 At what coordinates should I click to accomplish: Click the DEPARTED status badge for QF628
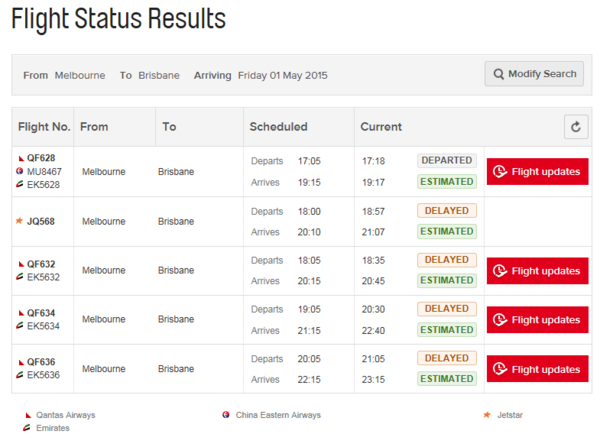(447, 160)
